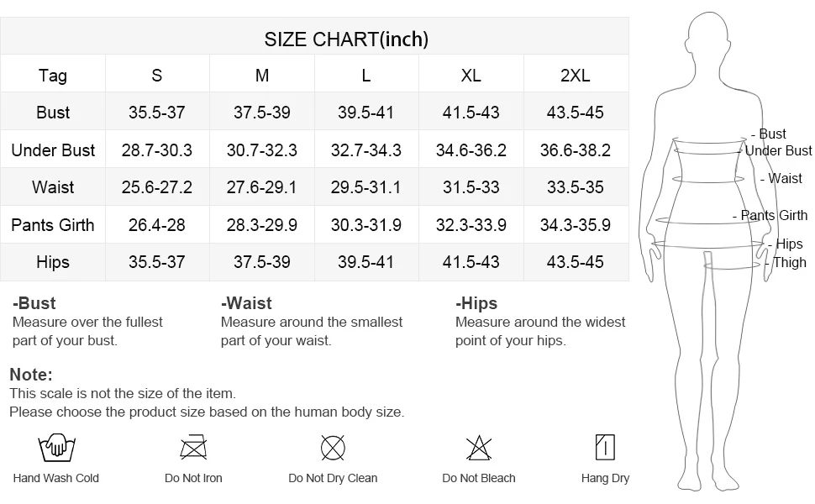Image resolution: width=815 pixels, height=504 pixels.
Task: Click the Hand Wash Cold icon
Action: coord(56,448)
